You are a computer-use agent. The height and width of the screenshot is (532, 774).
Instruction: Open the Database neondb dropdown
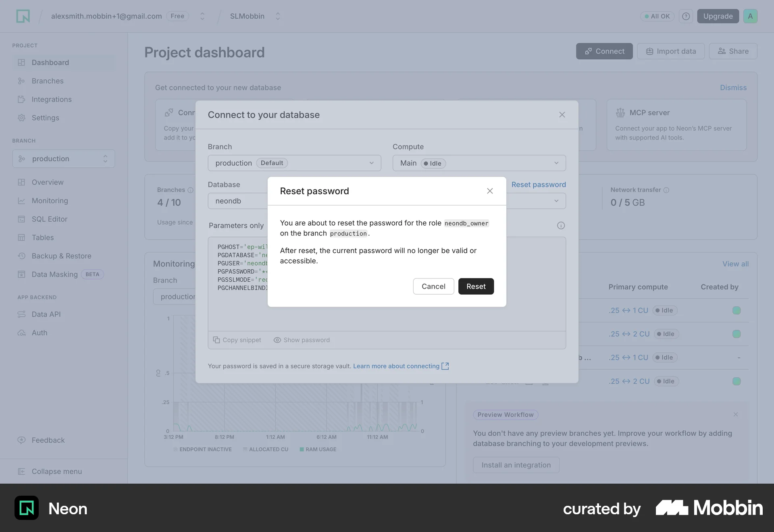[238, 201]
